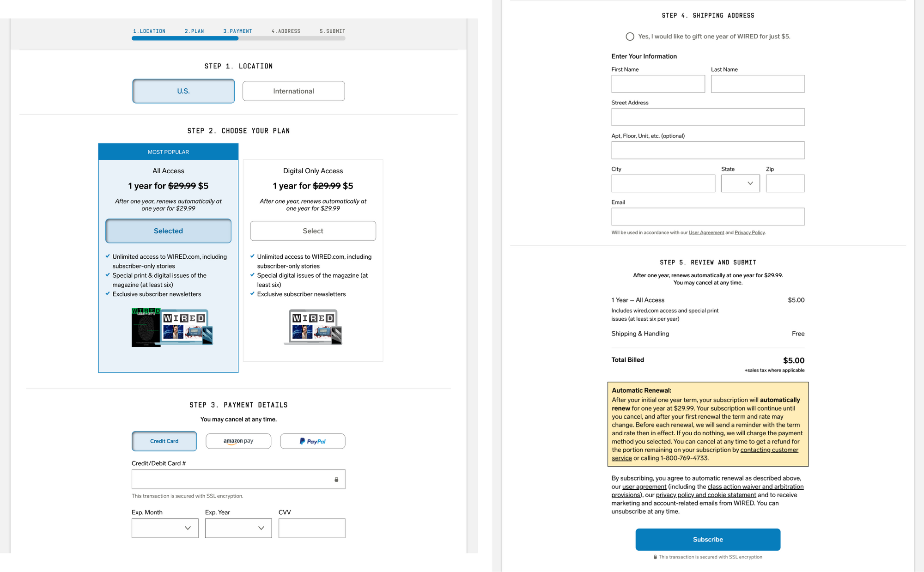The image size is (924, 572).
Task: Open the Exp. Month dropdown
Action: [164, 528]
